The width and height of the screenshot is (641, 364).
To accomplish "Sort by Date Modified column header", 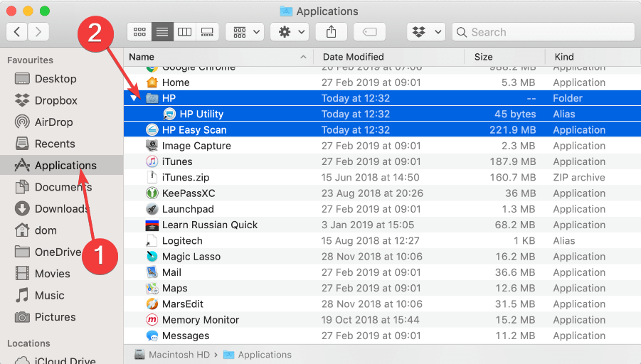I will pos(388,57).
